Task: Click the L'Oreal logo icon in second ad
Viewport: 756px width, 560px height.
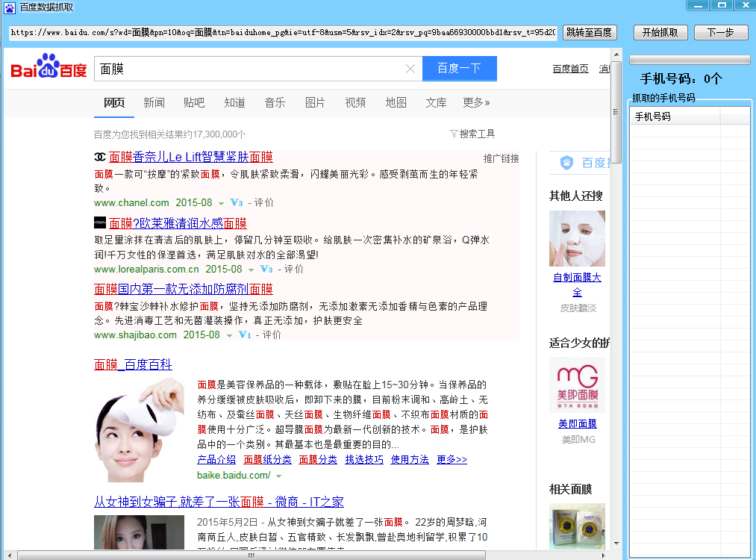Action: [x=100, y=223]
